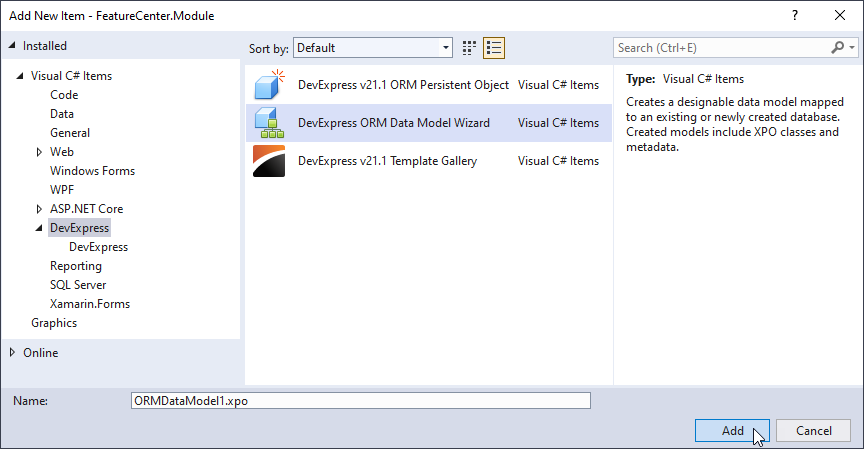
Task: Click the Add button
Action: tap(732, 431)
